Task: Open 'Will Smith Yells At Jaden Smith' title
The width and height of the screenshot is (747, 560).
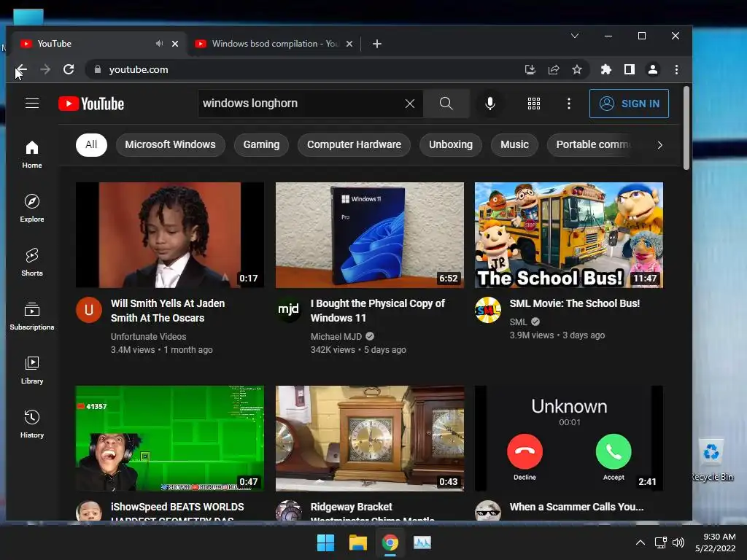Action: click(168, 311)
